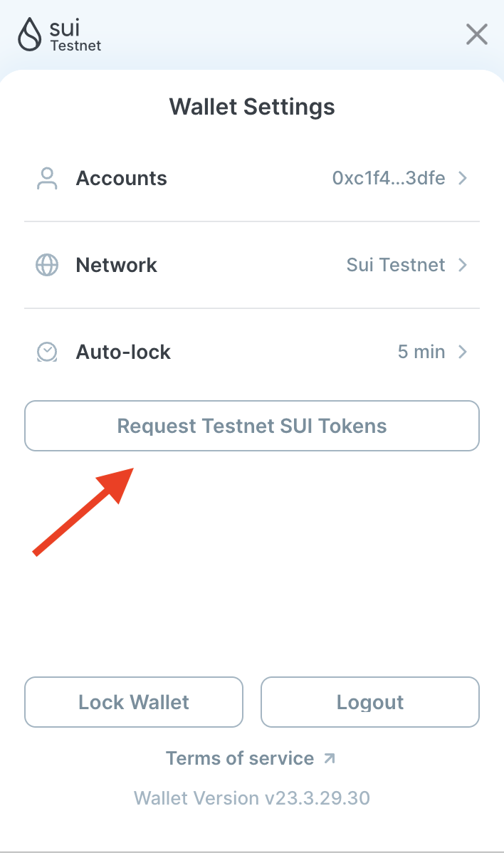Open the Terms of service

(x=239, y=758)
